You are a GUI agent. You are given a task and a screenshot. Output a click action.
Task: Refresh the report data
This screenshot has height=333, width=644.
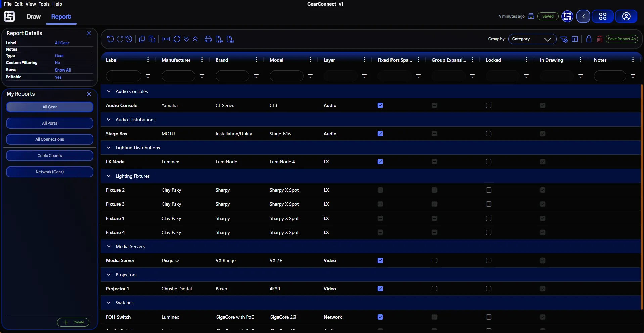click(177, 39)
